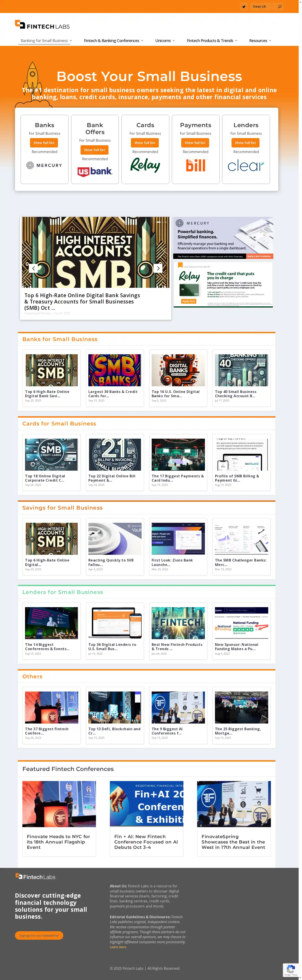
Task: Click Show full list under Banks
Action: point(44,143)
